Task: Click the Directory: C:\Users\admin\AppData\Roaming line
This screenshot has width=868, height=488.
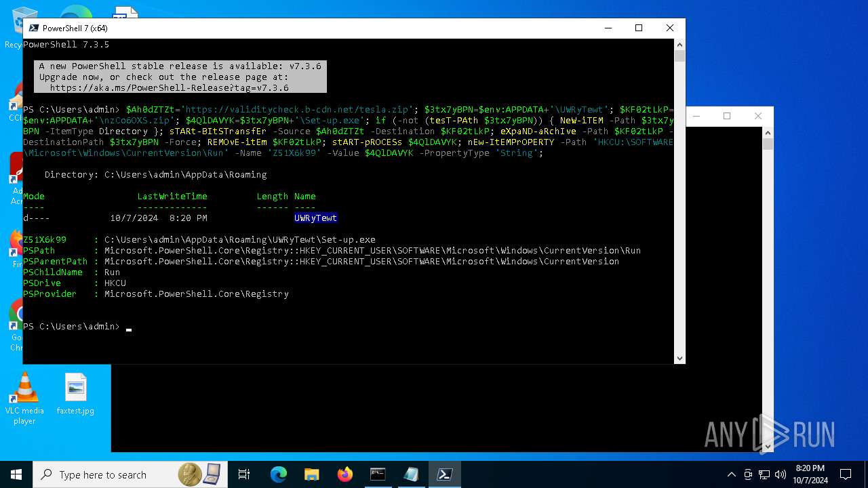Action: click(x=156, y=174)
